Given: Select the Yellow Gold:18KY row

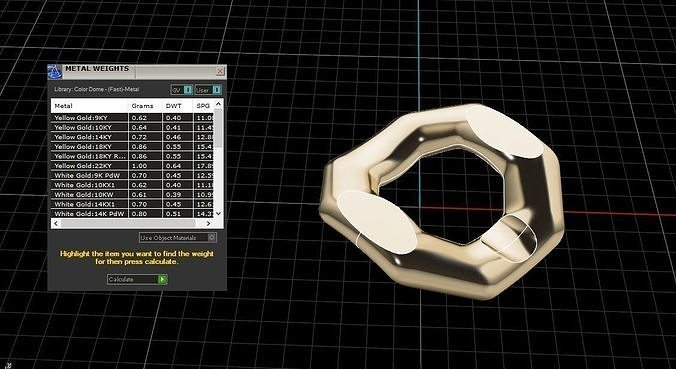Looking at the screenshot, I should [x=132, y=147].
